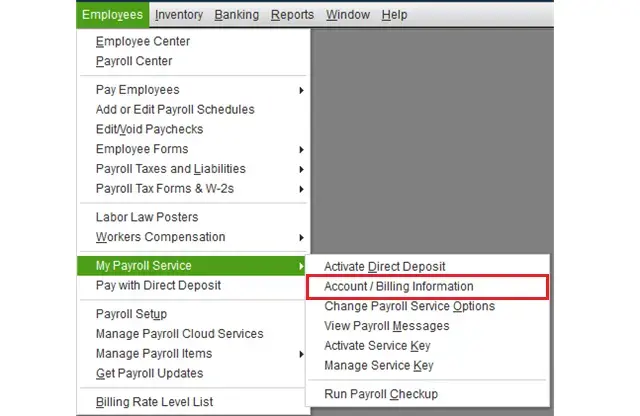Screen dimensions: 640x416
Task: Expand Payroll Tax Forms & W-2s arrow
Action: coord(301,189)
